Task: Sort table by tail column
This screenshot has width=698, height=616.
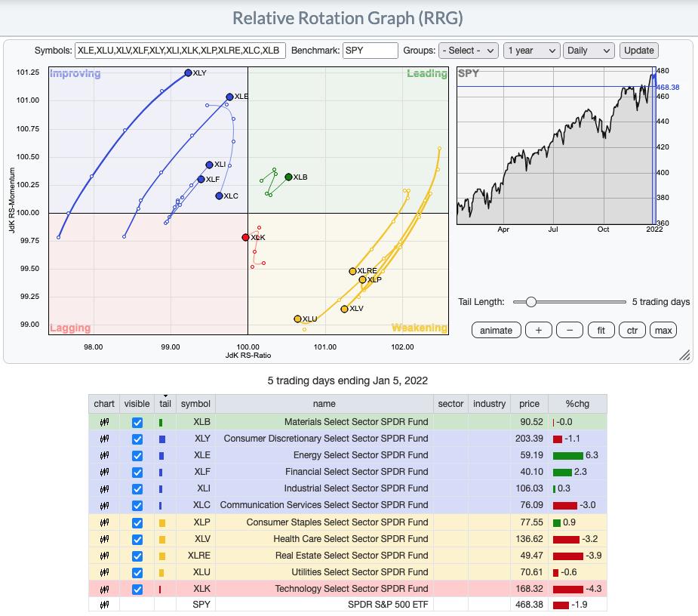Action: coord(165,404)
